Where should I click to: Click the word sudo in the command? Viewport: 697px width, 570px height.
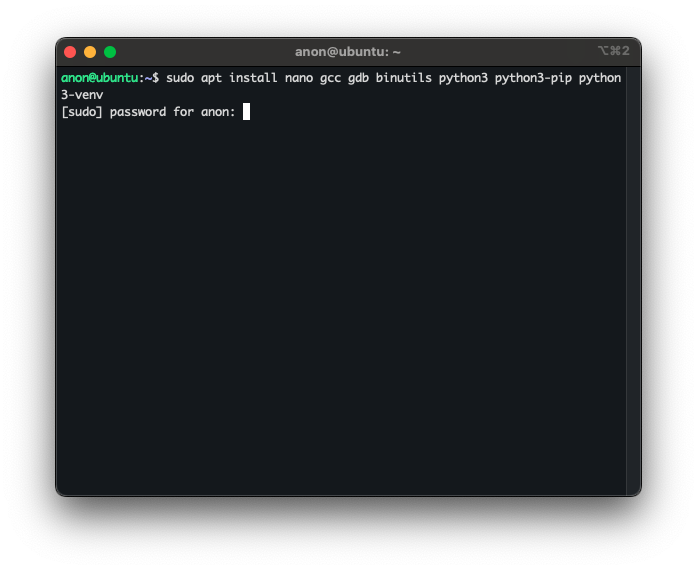point(180,78)
